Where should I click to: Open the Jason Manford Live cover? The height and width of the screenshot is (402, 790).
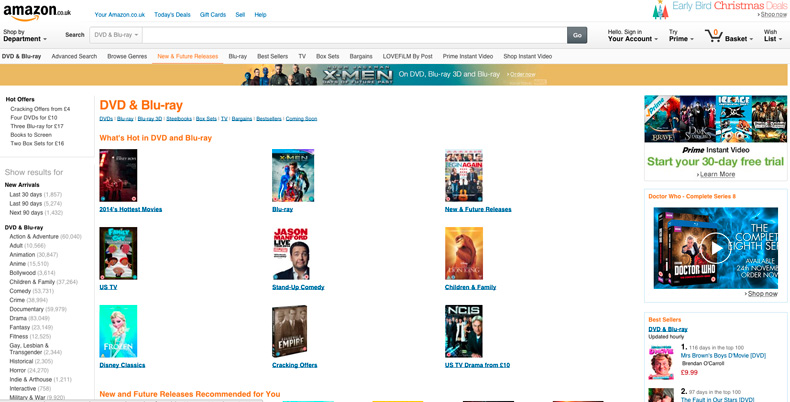[291, 253]
